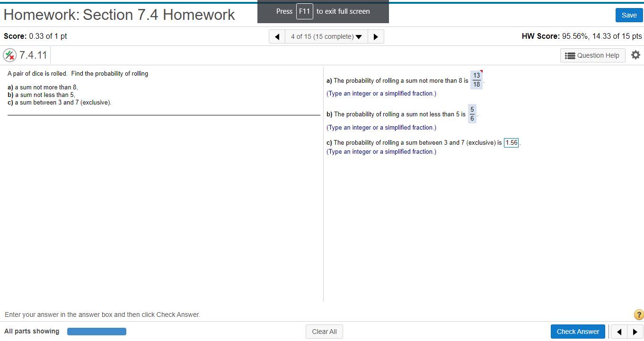Screen dimensions: 644x341
Task: Click the Check Answer button
Action: [578, 331]
